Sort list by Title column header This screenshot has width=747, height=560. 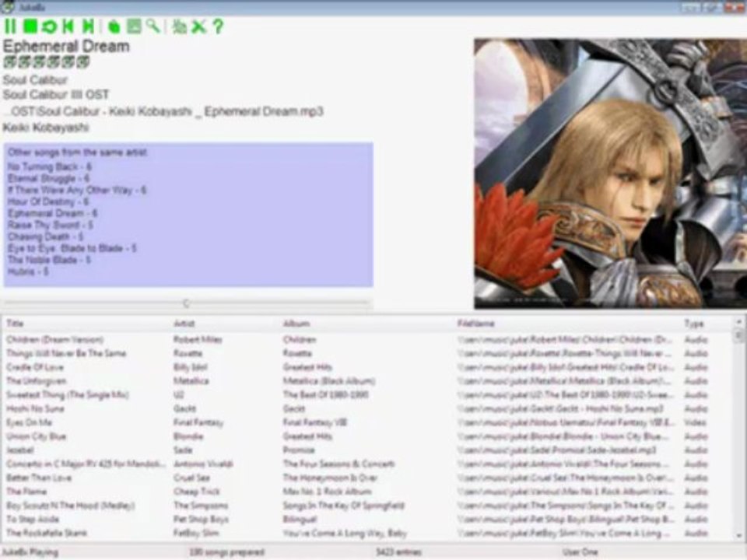click(x=15, y=324)
